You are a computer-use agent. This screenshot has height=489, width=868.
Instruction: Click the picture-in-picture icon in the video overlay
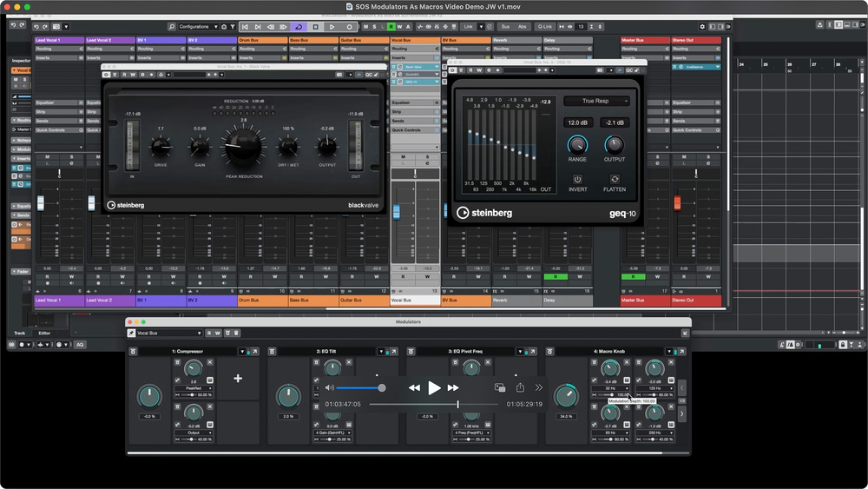500,387
